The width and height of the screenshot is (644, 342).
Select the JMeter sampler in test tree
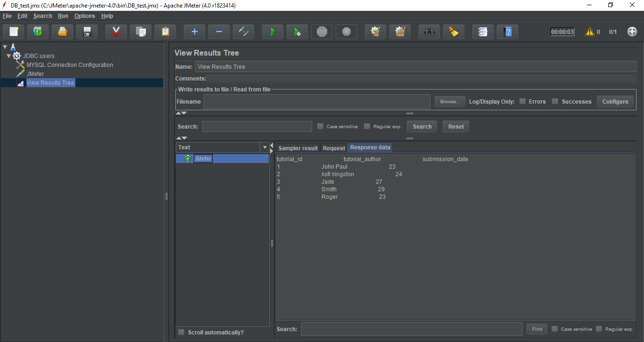point(35,74)
